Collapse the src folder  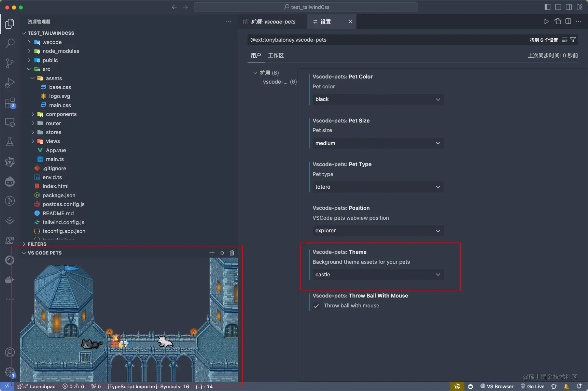click(x=29, y=69)
